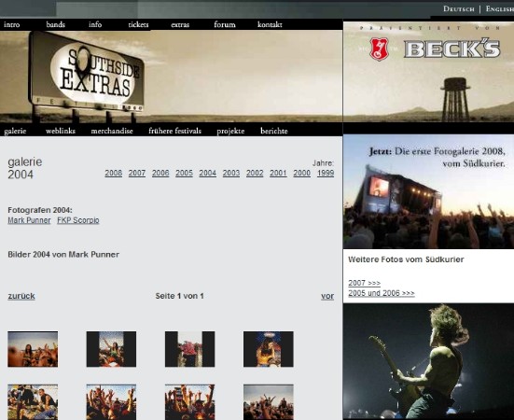The width and height of the screenshot is (514, 420).
Task: Go forward with the vor link
Action: click(x=327, y=296)
